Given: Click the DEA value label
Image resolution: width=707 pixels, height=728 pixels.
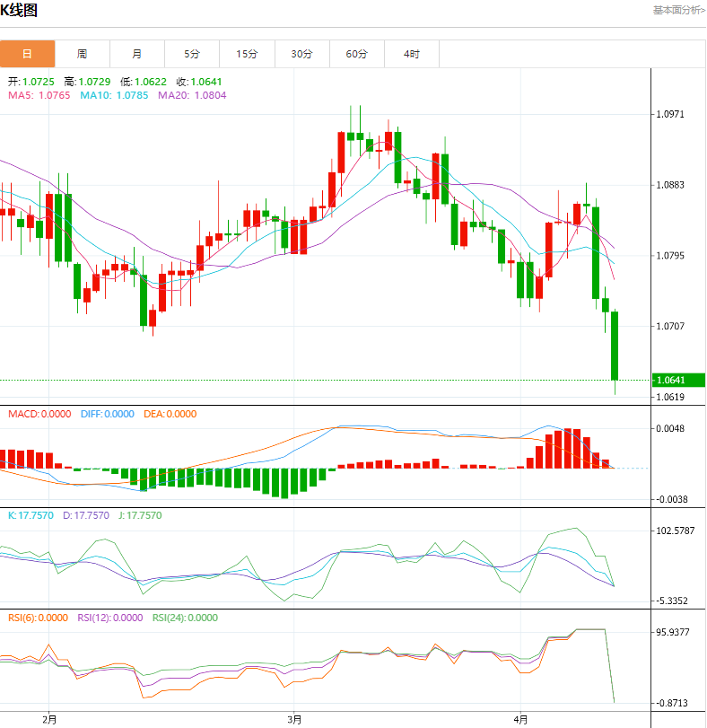Looking at the screenshot, I should pyautogui.click(x=169, y=414).
